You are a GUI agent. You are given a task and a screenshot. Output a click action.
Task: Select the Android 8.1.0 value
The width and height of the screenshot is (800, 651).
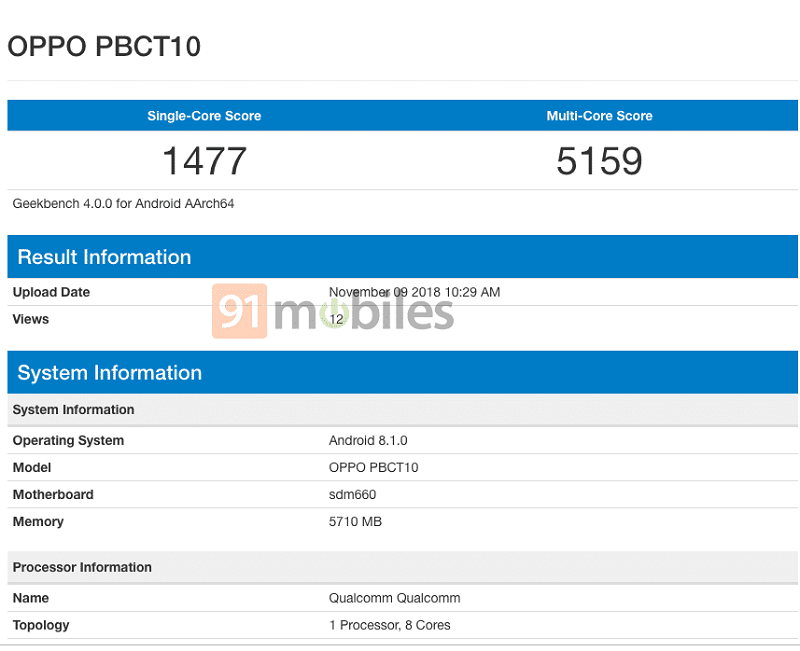coord(368,440)
